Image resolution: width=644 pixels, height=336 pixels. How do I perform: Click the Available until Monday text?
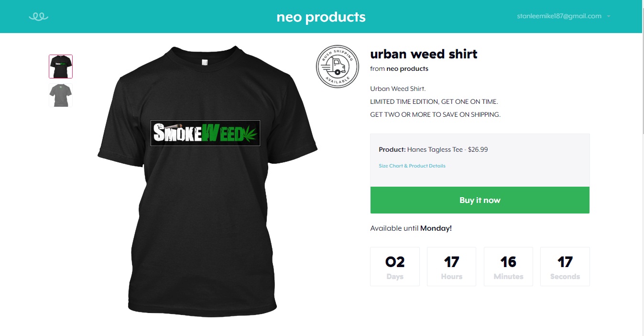pyautogui.click(x=411, y=228)
